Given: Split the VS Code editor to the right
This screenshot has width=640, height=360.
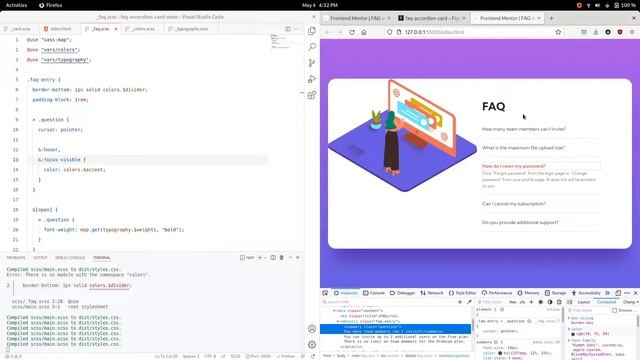Looking at the screenshot, I should 288,29.
